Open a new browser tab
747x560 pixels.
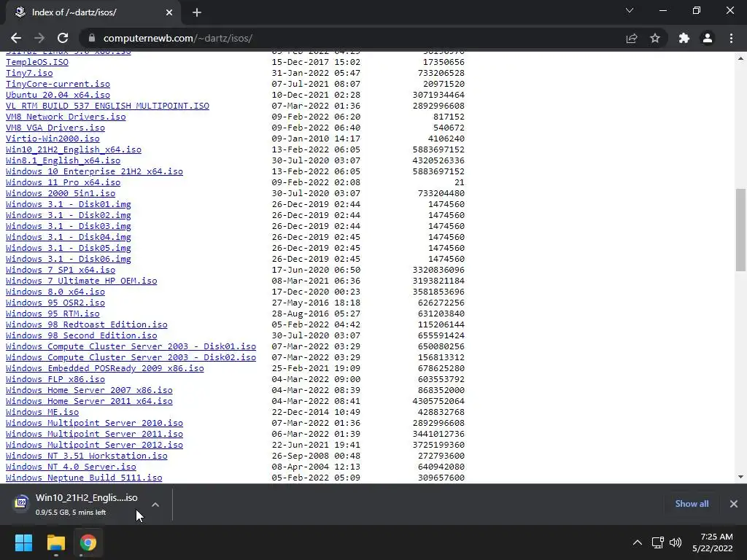(197, 13)
